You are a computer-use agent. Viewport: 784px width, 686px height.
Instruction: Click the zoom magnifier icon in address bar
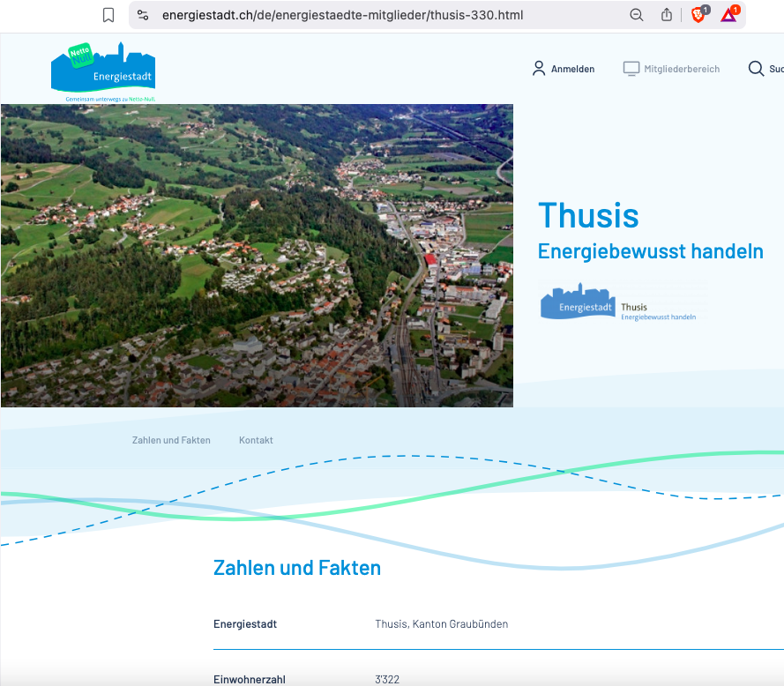tap(636, 15)
